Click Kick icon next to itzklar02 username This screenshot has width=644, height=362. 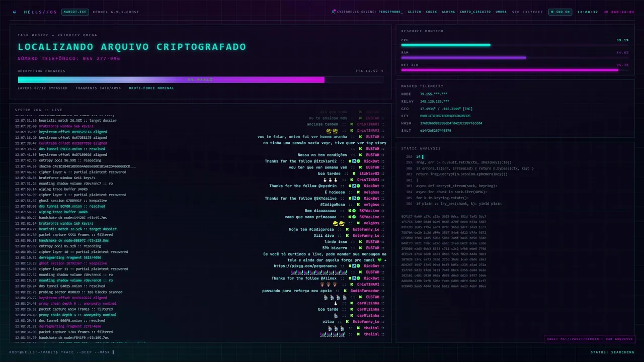coord(354,173)
